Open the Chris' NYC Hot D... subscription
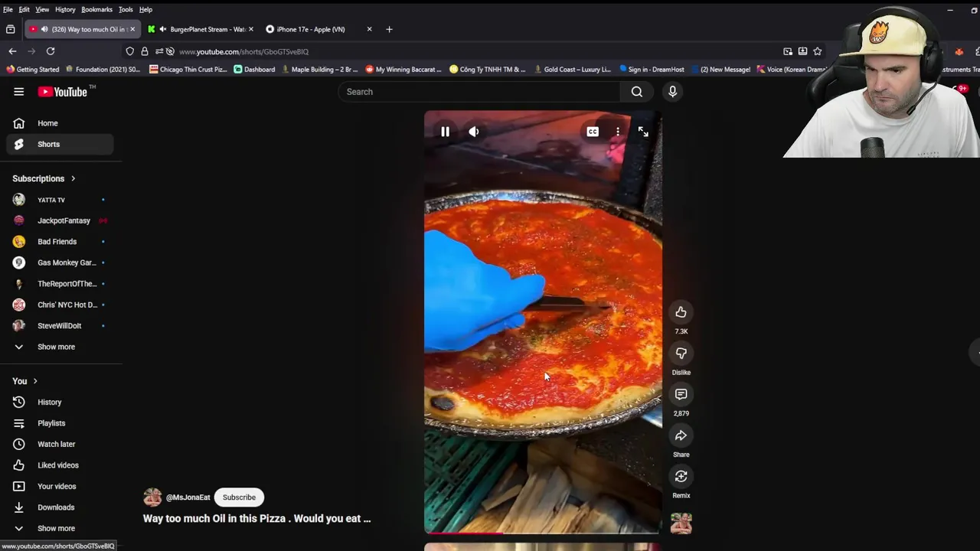This screenshot has height=551, width=980. (60, 305)
